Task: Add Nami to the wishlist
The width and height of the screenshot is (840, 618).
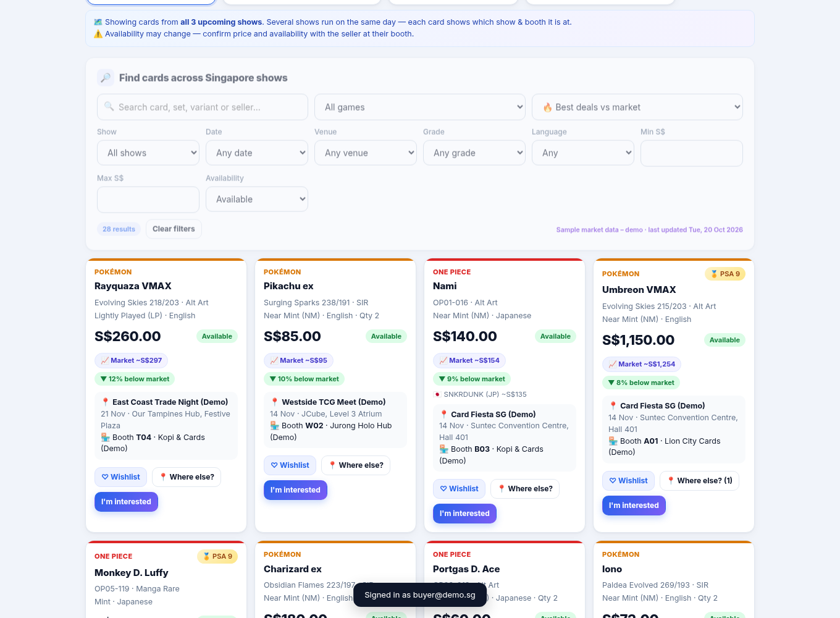Action: point(459,489)
